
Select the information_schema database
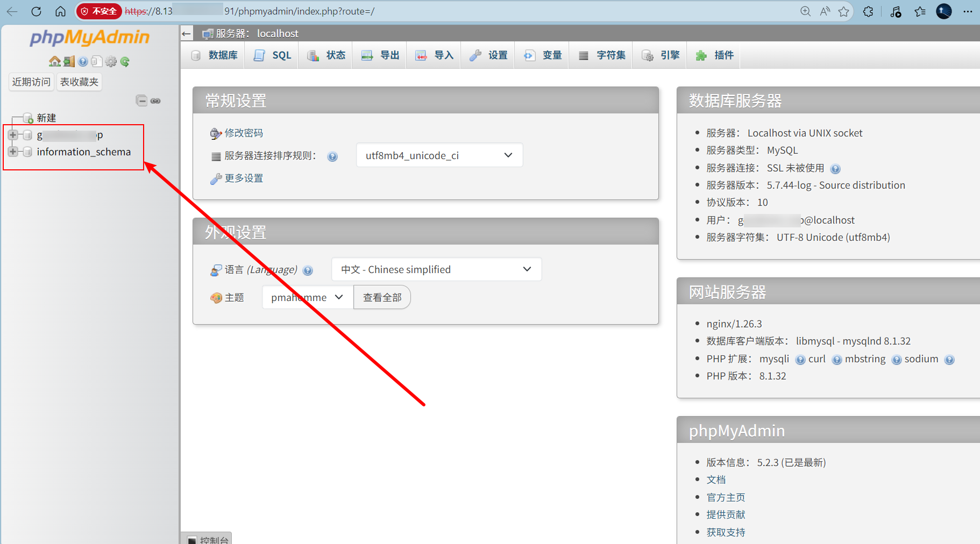84,152
